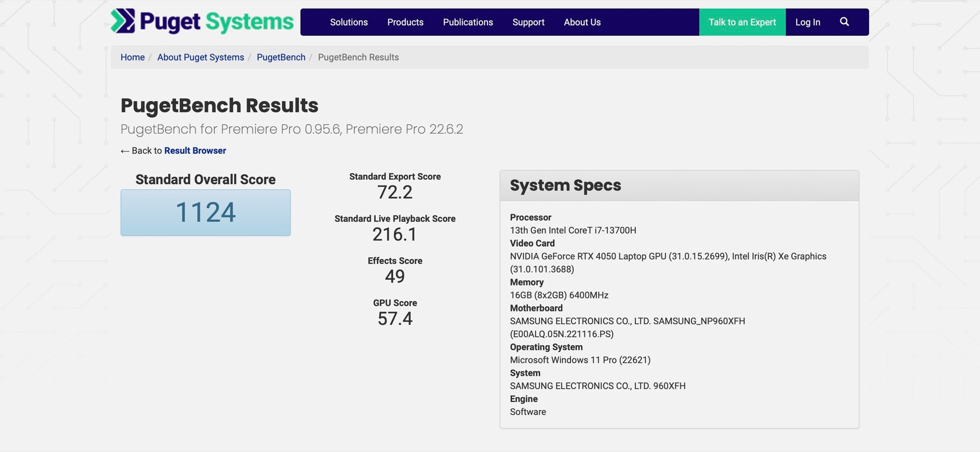The image size is (980, 452).
Task: Open the About Us menu
Action: click(582, 22)
